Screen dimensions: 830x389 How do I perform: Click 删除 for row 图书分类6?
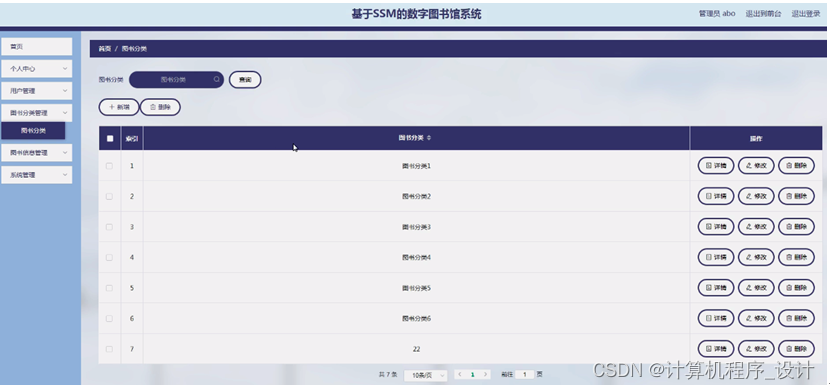(x=797, y=318)
